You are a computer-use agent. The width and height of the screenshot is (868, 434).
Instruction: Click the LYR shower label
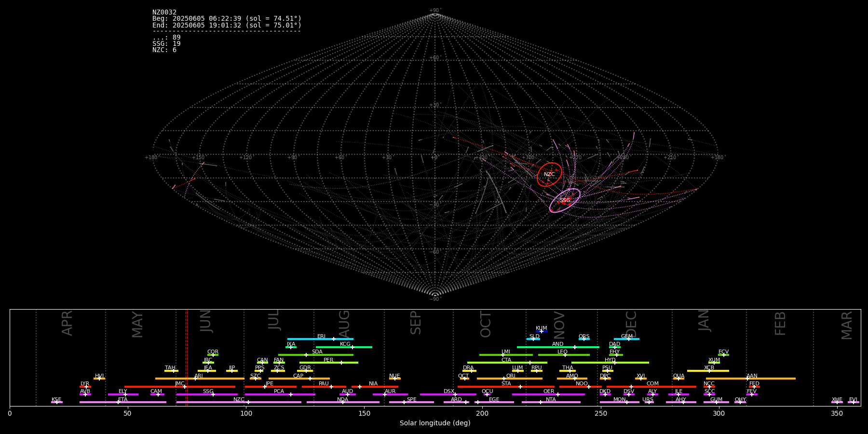pos(85,384)
